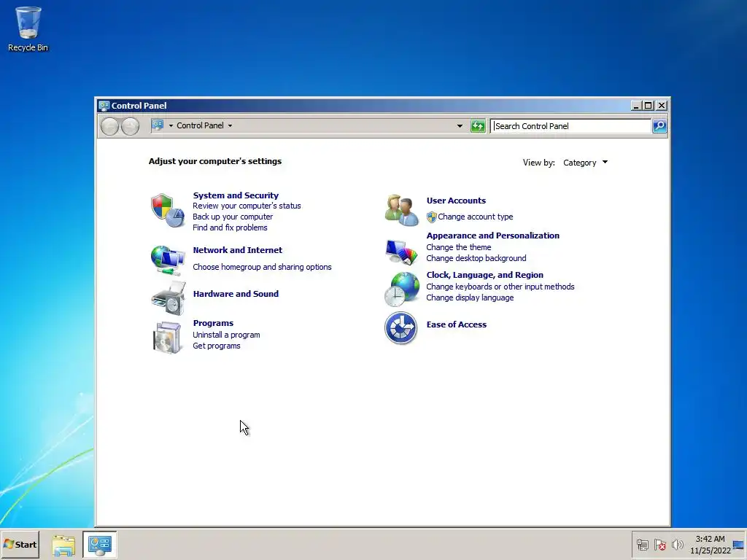The height and width of the screenshot is (560, 747).
Task: Click the green refresh icon in address bar
Action: tap(477, 125)
